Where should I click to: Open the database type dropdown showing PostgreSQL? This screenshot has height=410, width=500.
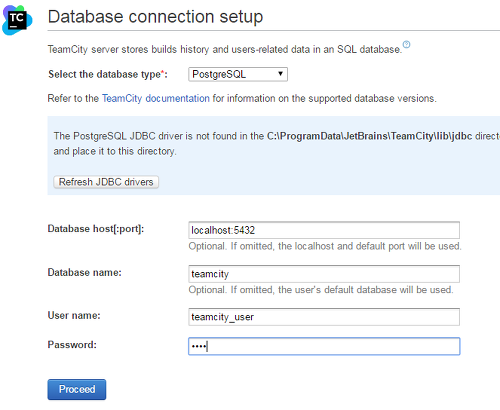coord(238,74)
